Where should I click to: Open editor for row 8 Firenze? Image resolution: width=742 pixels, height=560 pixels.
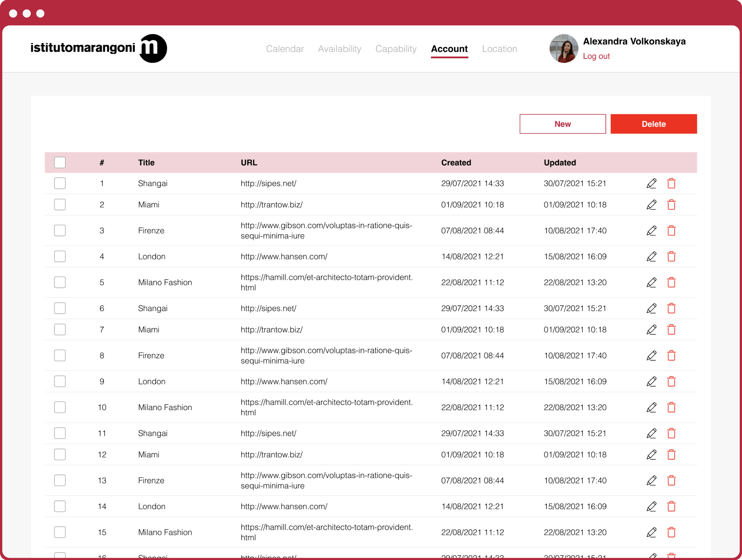pyautogui.click(x=651, y=356)
